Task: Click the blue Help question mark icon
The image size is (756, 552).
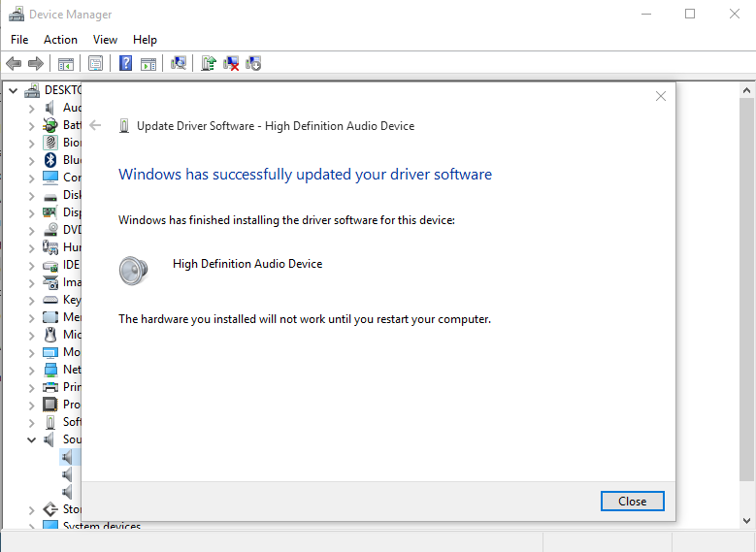Action: tap(125, 63)
